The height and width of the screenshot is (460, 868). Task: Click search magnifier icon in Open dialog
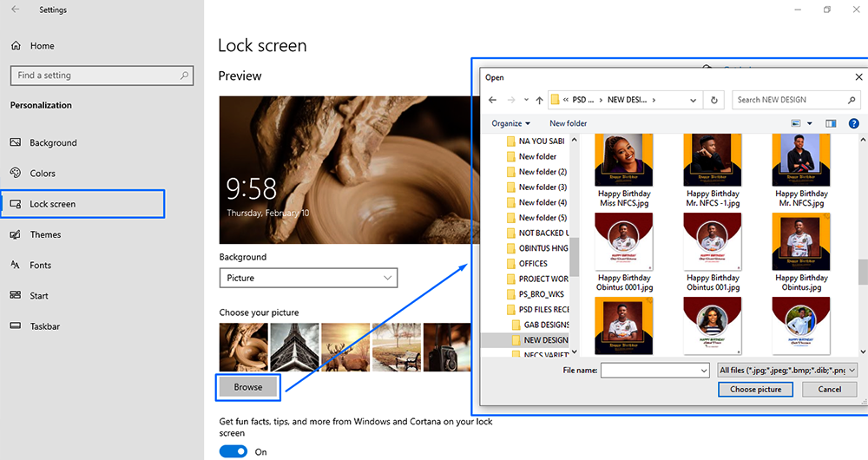(x=852, y=100)
